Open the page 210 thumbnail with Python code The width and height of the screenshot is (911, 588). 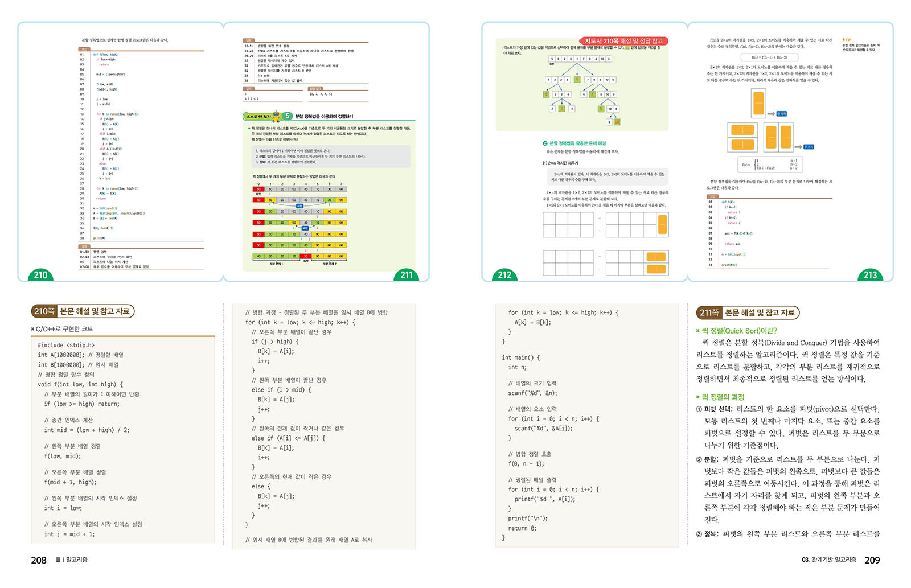(x=120, y=152)
